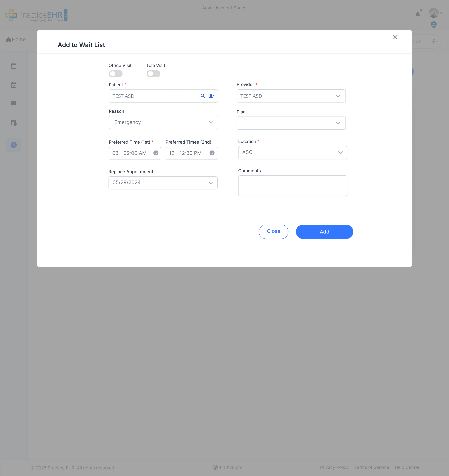The height and width of the screenshot is (476, 449).
Task: Open patient search with the magnifier icon
Action: [203, 96]
